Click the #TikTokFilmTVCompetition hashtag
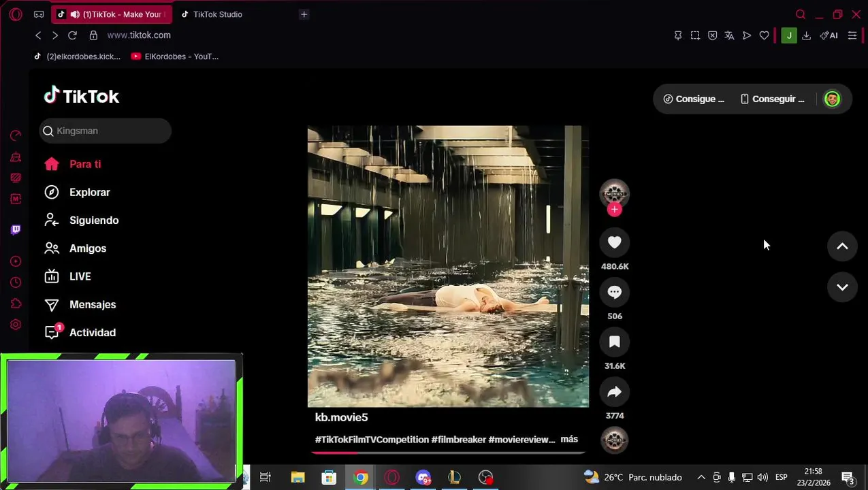This screenshot has width=868, height=490. [372, 440]
